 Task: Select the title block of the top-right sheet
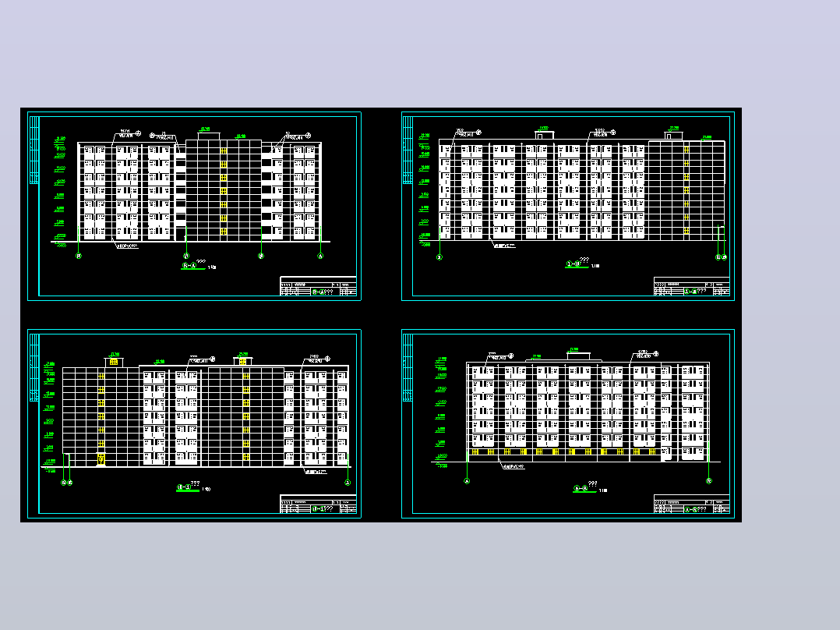point(692,286)
